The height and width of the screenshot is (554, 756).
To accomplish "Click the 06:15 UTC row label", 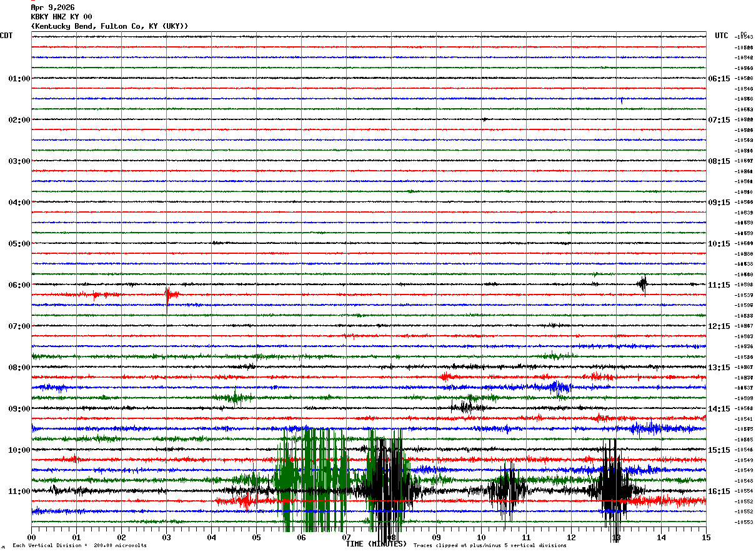I will pos(719,79).
